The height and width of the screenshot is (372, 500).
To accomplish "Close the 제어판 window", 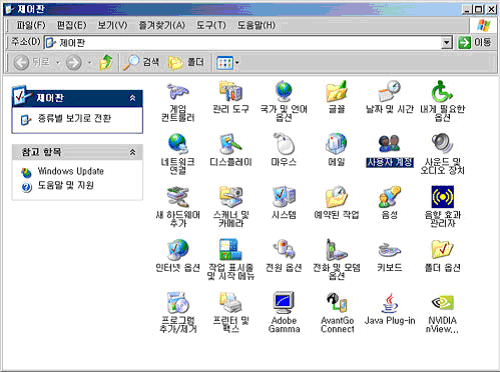I will (491, 9).
